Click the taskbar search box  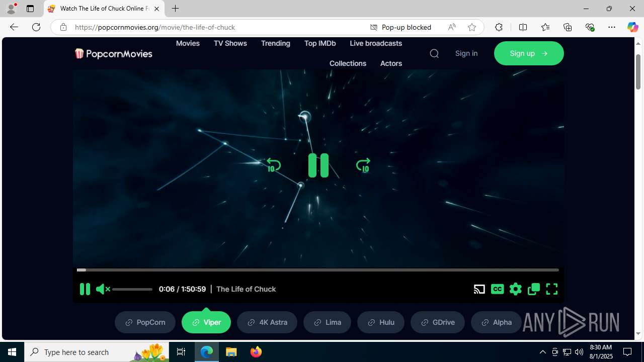click(97, 352)
